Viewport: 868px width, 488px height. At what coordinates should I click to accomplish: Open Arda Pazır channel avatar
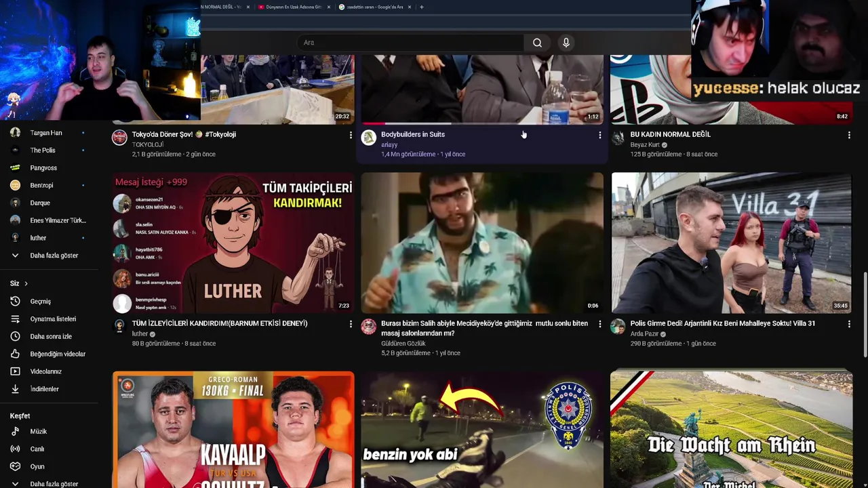click(618, 327)
